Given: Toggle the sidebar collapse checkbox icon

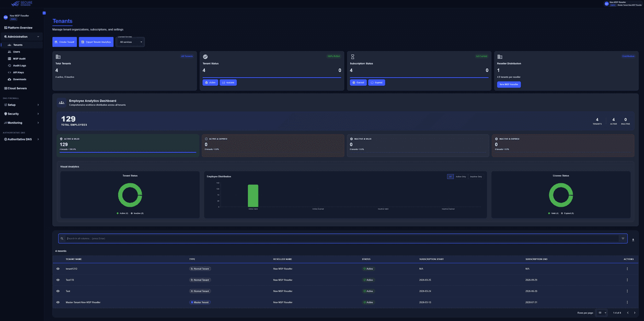Looking at the screenshot, I should [44, 13].
